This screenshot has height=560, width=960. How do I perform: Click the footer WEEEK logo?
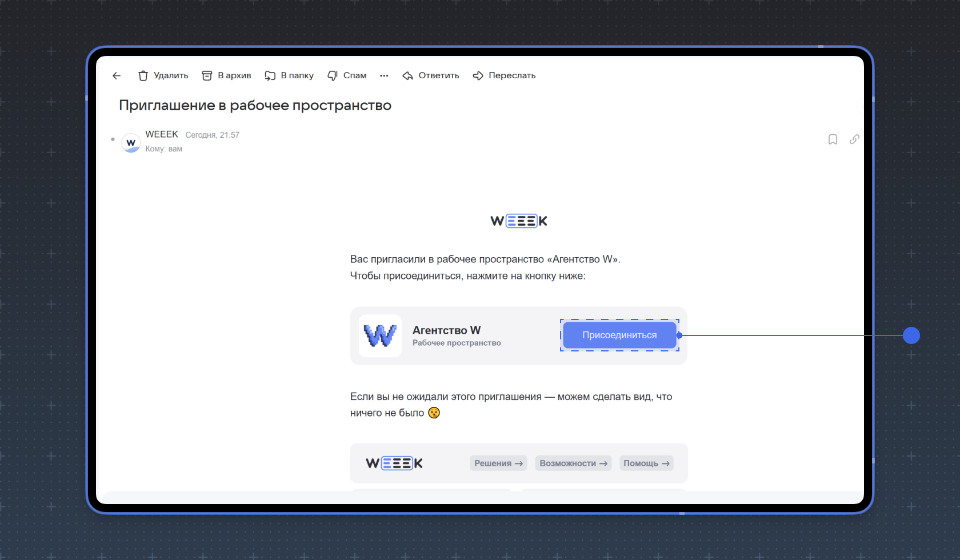[x=394, y=463]
